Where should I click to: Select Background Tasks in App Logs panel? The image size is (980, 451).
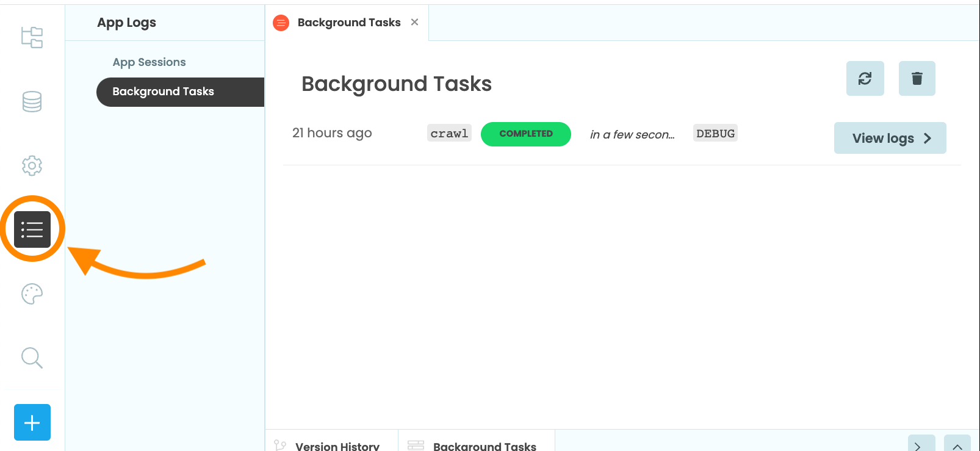pyautogui.click(x=163, y=92)
